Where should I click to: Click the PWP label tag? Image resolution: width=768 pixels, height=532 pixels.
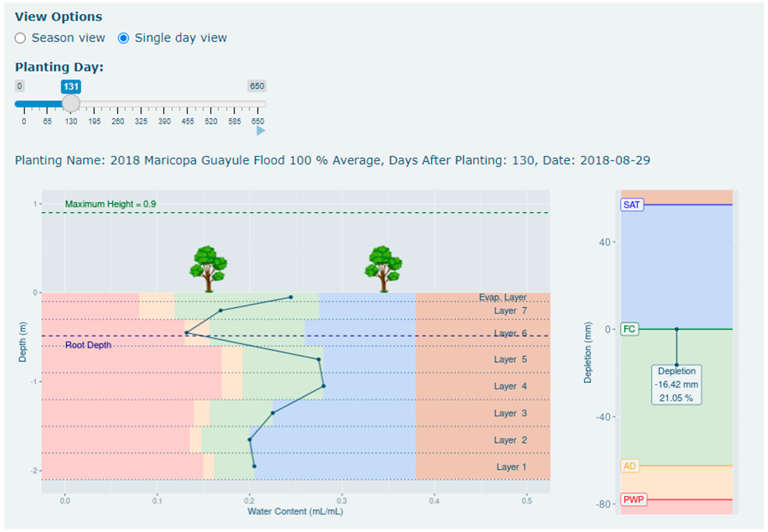[x=633, y=500]
